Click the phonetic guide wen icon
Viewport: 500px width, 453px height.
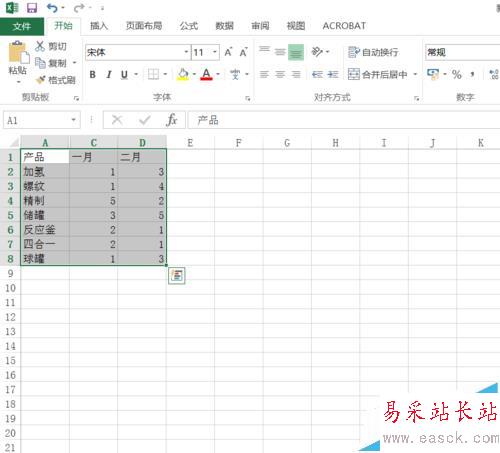[235, 74]
